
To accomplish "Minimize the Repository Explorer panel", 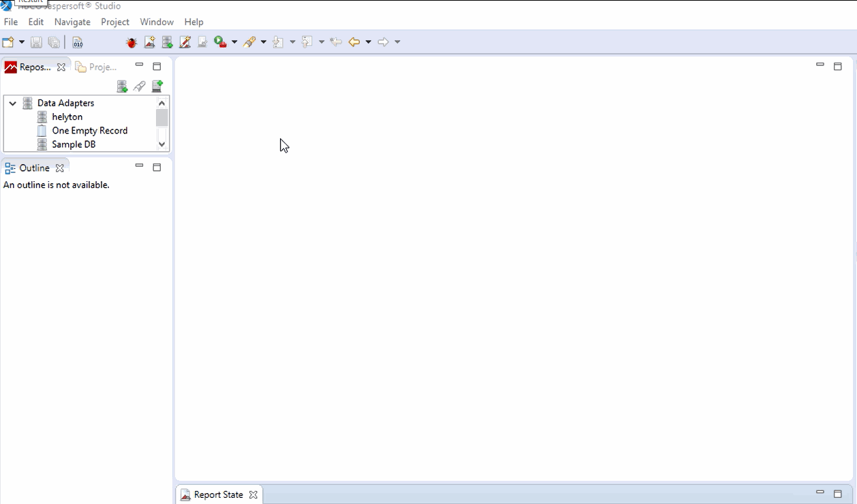I will click(139, 65).
